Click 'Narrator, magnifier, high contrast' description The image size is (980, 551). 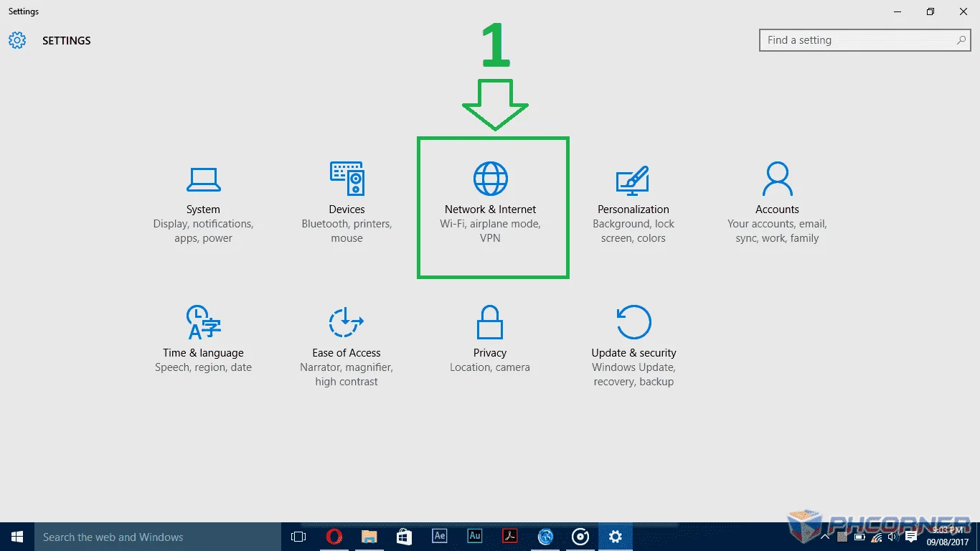click(x=347, y=375)
